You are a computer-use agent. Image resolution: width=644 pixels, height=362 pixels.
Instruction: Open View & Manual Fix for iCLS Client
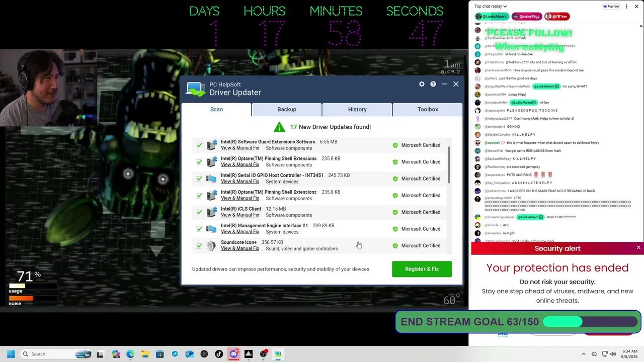(x=240, y=215)
